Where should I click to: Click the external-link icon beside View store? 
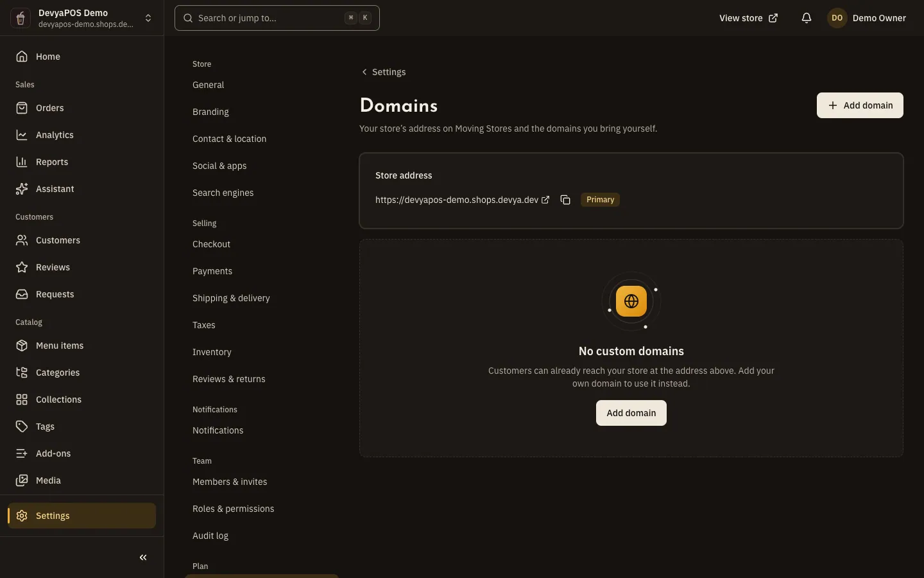pyautogui.click(x=773, y=18)
